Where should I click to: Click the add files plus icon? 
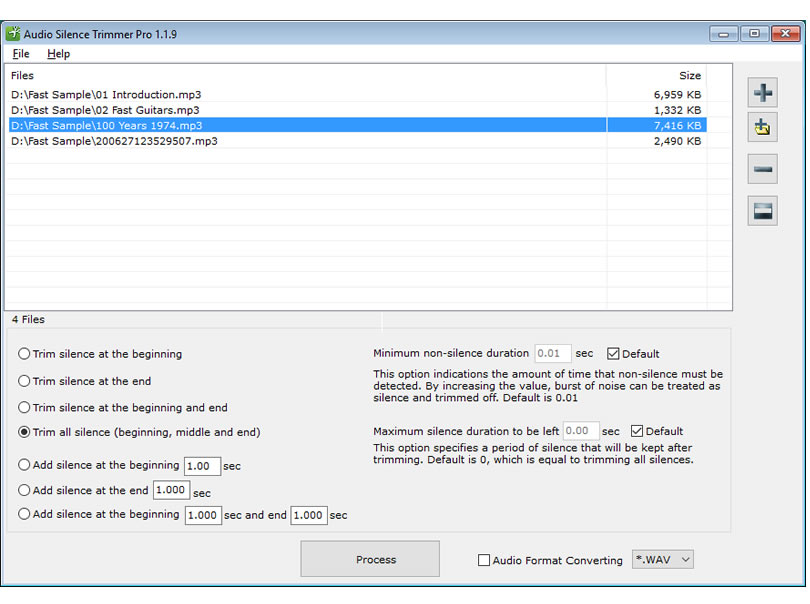tap(762, 93)
